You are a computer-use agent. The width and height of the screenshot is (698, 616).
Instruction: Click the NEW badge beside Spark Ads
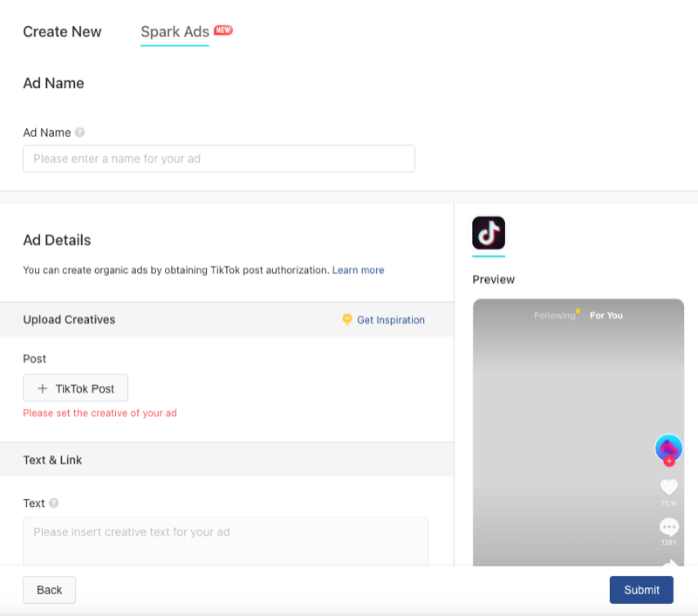(x=223, y=31)
